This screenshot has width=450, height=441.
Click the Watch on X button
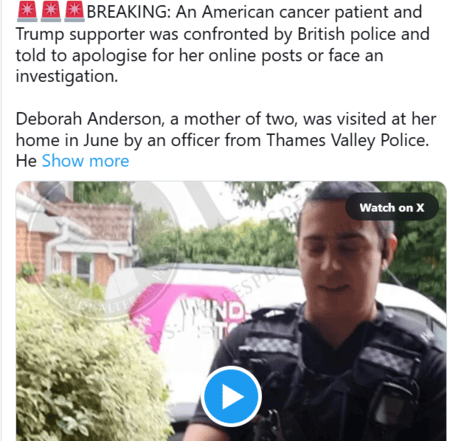click(x=392, y=207)
